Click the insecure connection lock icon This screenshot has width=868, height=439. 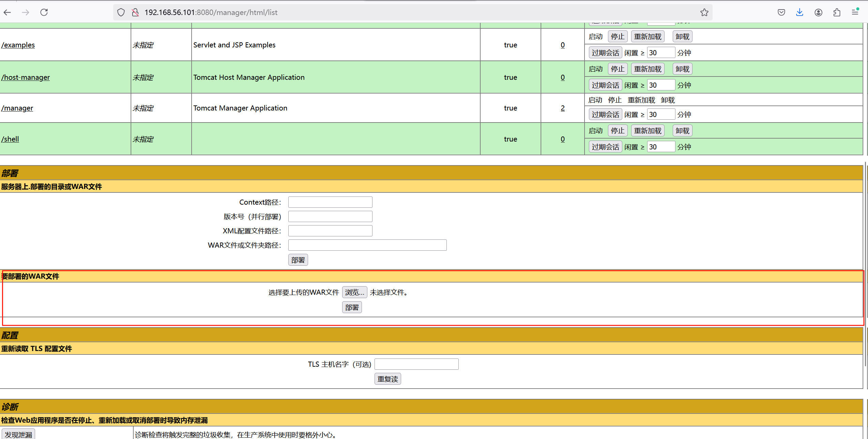tap(135, 13)
